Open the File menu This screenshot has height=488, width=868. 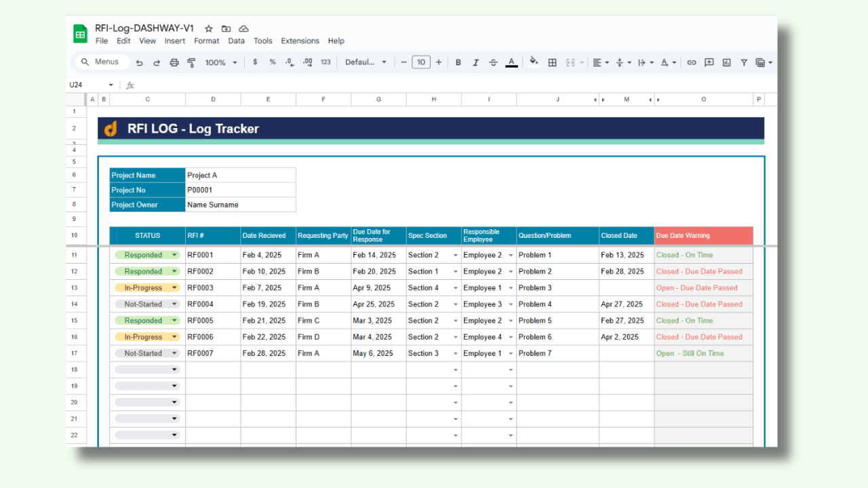102,41
